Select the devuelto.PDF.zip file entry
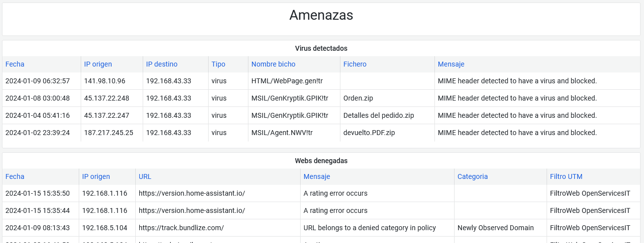This screenshot has height=243, width=644. pos(369,133)
